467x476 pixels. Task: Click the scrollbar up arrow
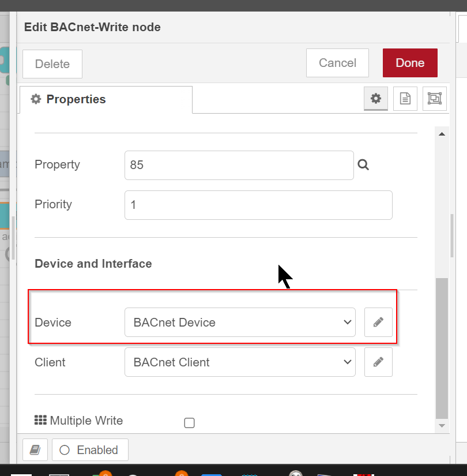[442, 134]
